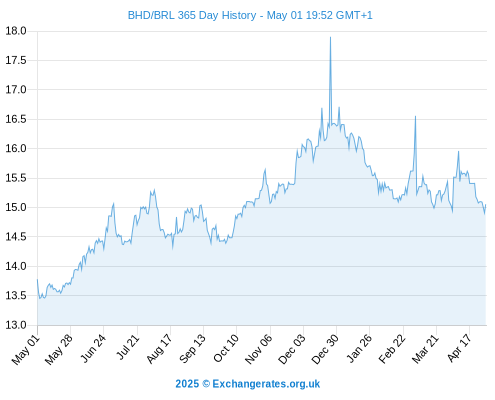Select the Dec 30 x-axis date label
The width and height of the screenshot is (495, 400).
pos(325,349)
